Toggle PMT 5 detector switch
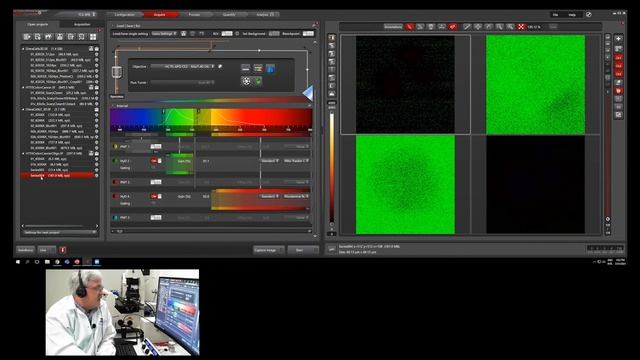The width and height of the screenshot is (640, 360). pyautogui.click(x=156, y=218)
